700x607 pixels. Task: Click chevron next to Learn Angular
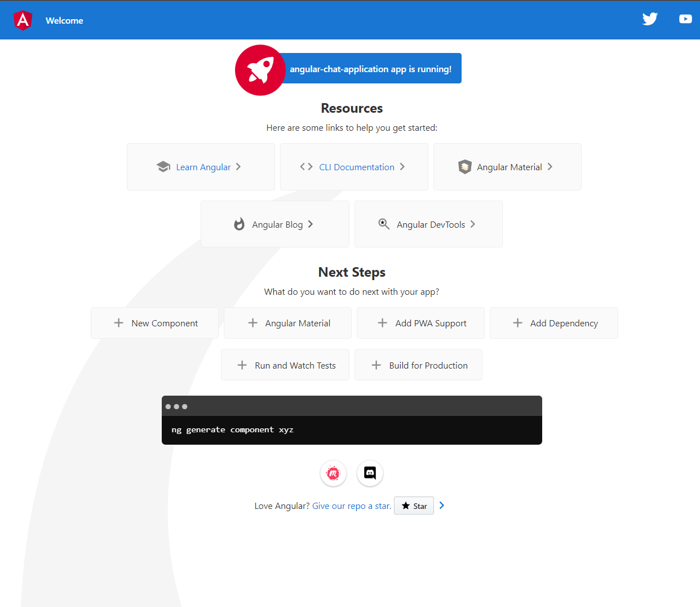pos(238,167)
